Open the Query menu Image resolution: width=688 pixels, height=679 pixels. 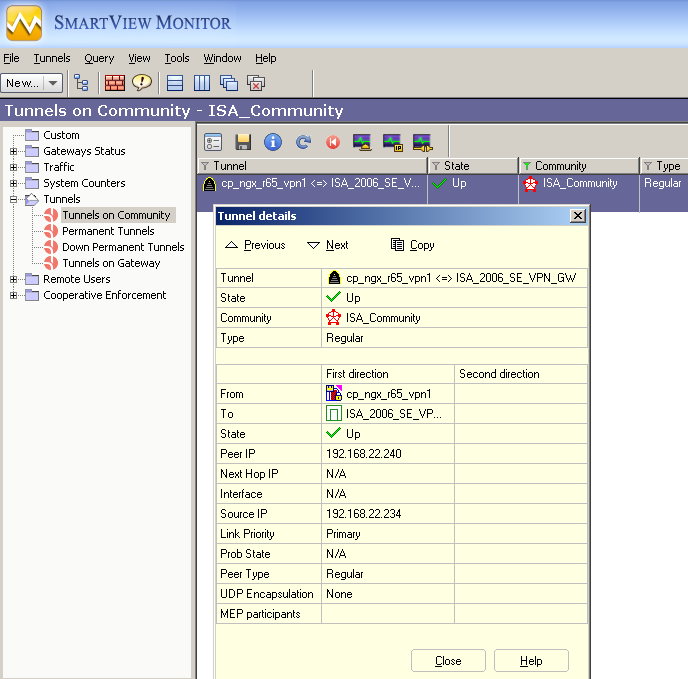click(99, 58)
